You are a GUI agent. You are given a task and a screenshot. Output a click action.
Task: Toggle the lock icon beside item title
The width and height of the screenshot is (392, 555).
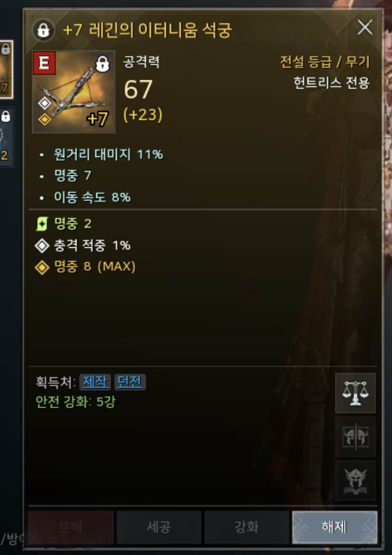coord(43,30)
